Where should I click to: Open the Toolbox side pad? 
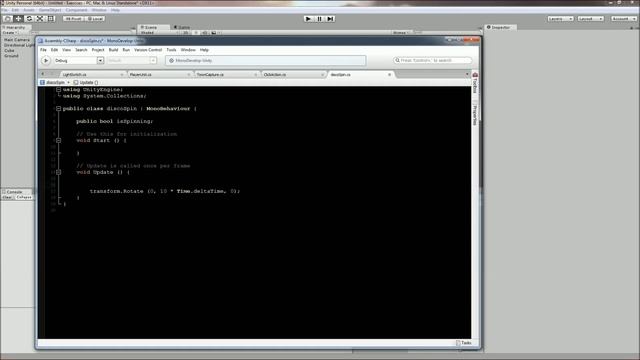[475, 83]
